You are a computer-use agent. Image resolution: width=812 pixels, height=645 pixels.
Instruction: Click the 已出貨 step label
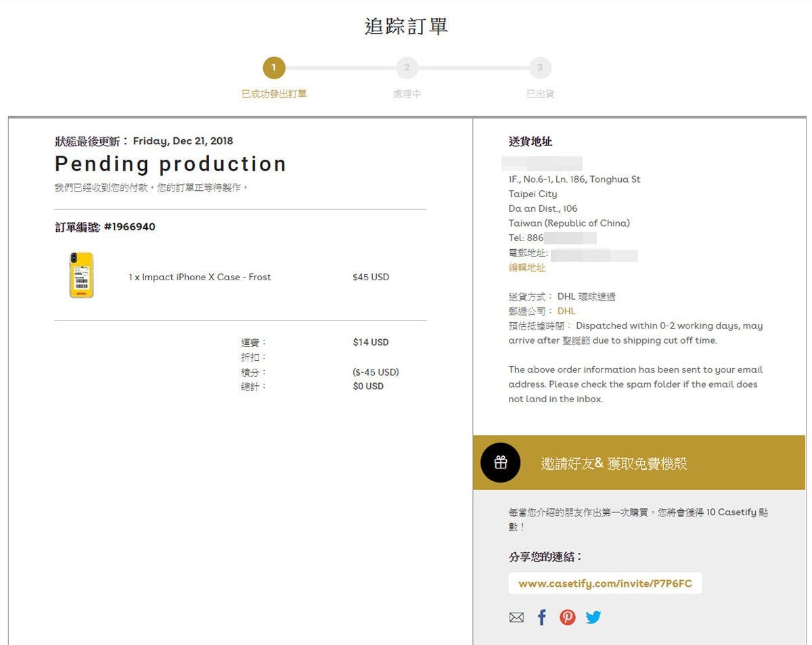tap(540, 94)
